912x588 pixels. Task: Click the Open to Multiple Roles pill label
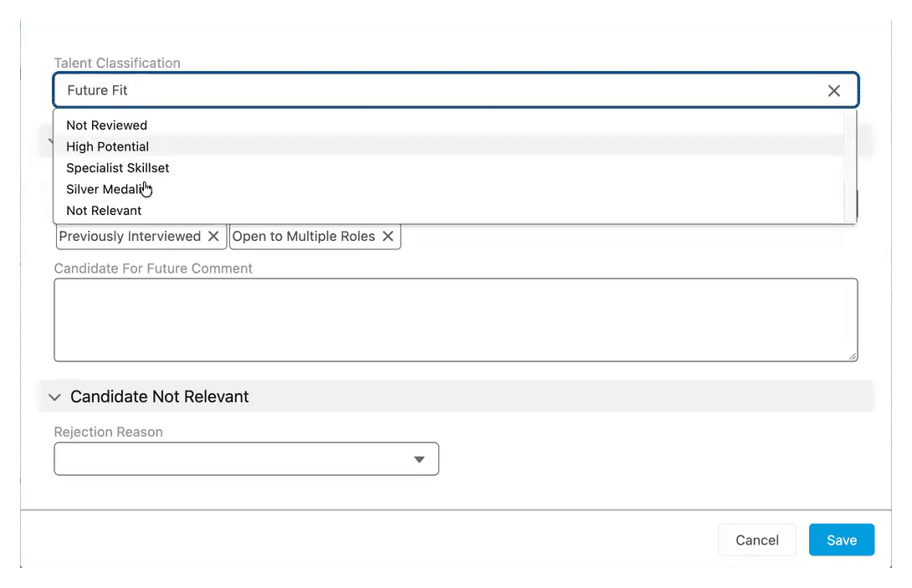click(x=304, y=236)
